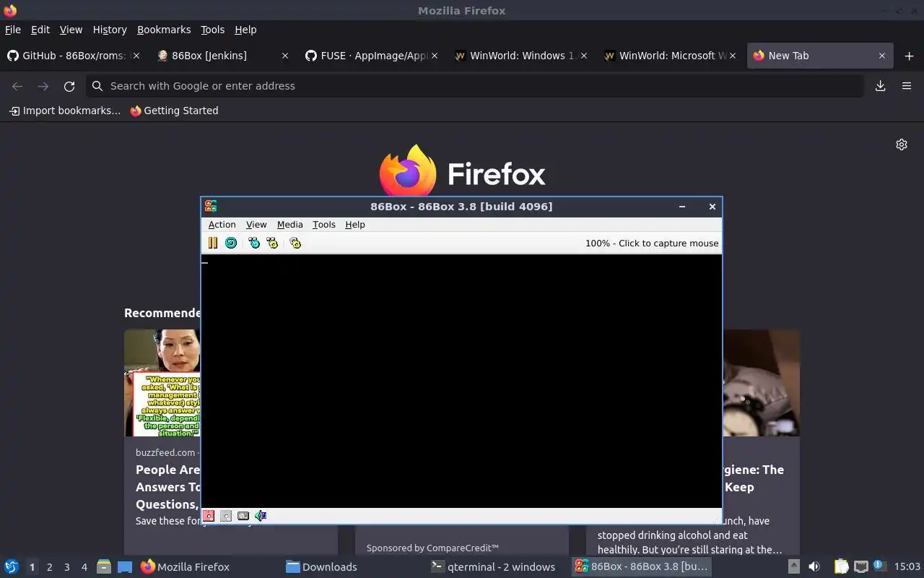
Task: Switch to workspace 4
Action: [x=84, y=567]
